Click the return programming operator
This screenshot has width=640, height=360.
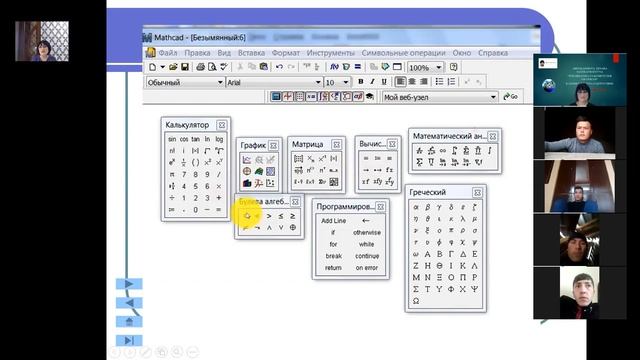333,268
